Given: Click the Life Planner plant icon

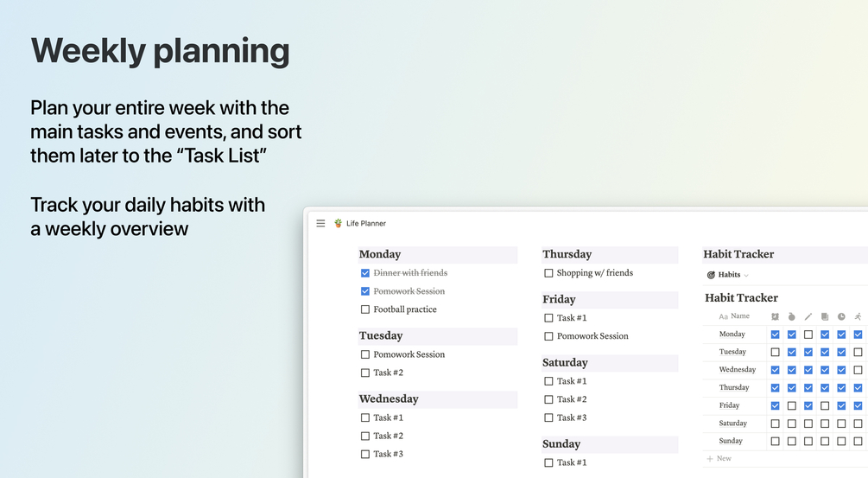Looking at the screenshot, I should (338, 224).
